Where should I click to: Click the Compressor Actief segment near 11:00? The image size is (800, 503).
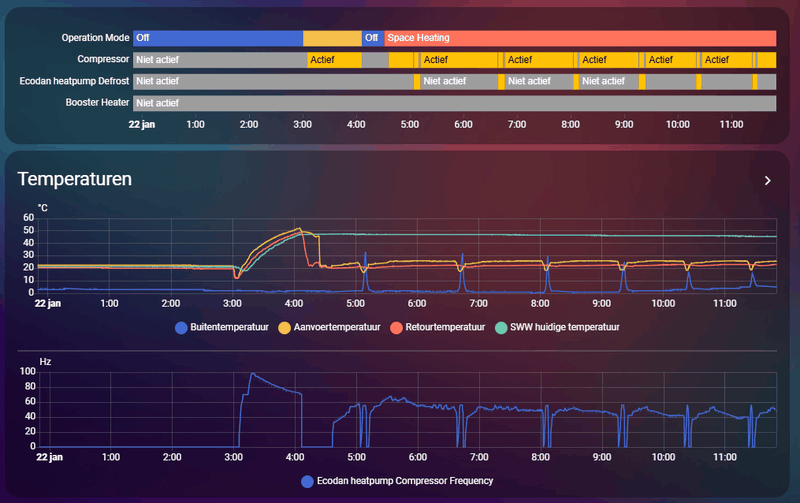coord(727,60)
